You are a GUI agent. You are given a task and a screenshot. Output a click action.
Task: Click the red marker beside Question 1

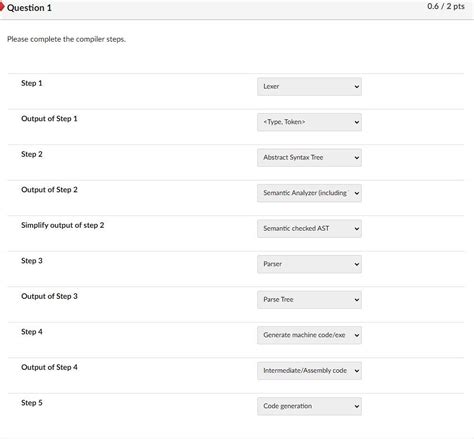click(1, 6)
